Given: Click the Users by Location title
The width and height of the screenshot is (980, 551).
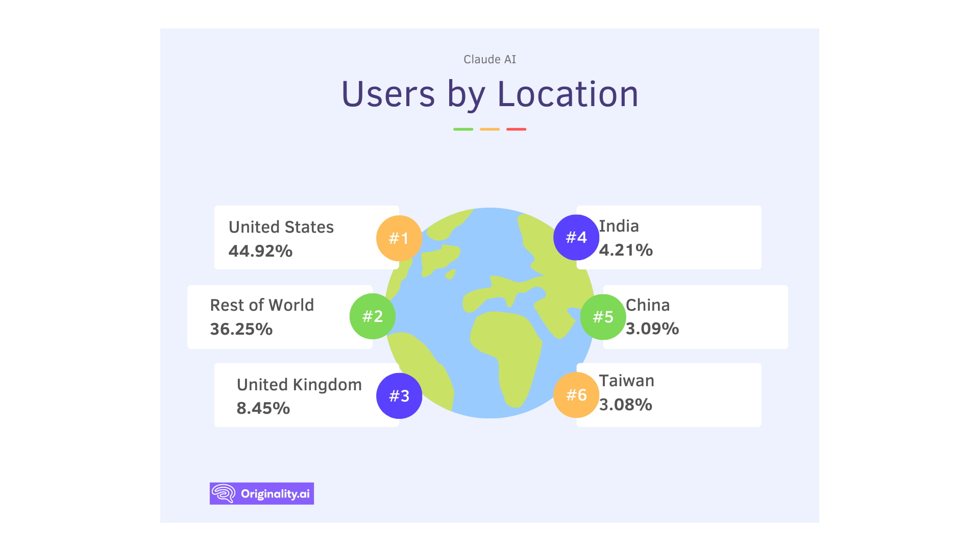Looking at the screenshot, I should [x=490, y=94].
